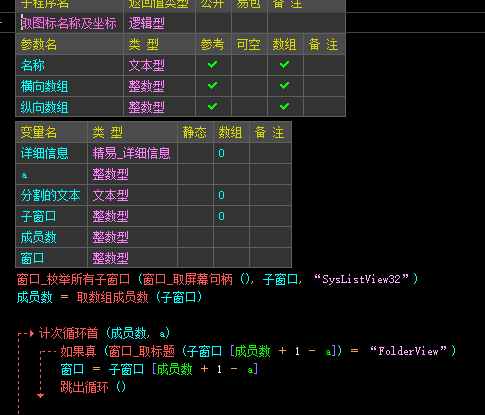Click 如果真 block end arrow marker
The width and height of the screenshot is (485, 415).
[x=41, y=396]
